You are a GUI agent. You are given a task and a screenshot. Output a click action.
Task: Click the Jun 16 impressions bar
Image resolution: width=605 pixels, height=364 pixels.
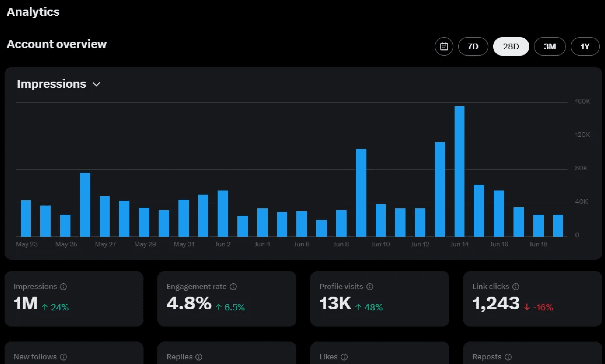499,213
